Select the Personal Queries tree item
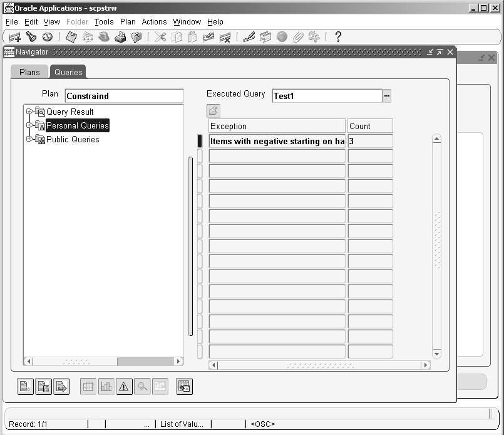The height and width of the screenshot is (435, 504). click(x=78, y=125)
